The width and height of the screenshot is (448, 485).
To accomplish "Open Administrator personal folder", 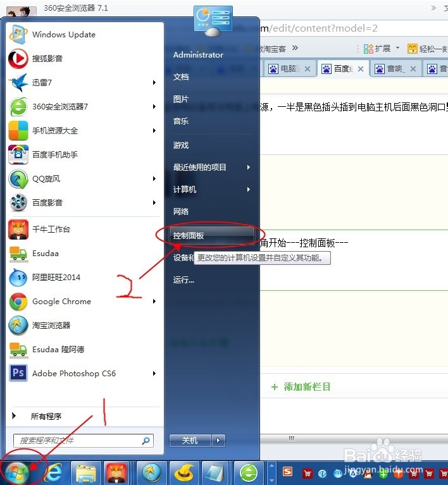I will [199, 55].
